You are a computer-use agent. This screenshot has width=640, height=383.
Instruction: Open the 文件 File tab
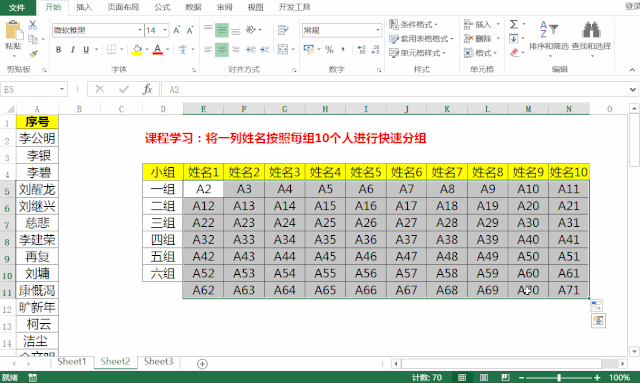[17, 7]
